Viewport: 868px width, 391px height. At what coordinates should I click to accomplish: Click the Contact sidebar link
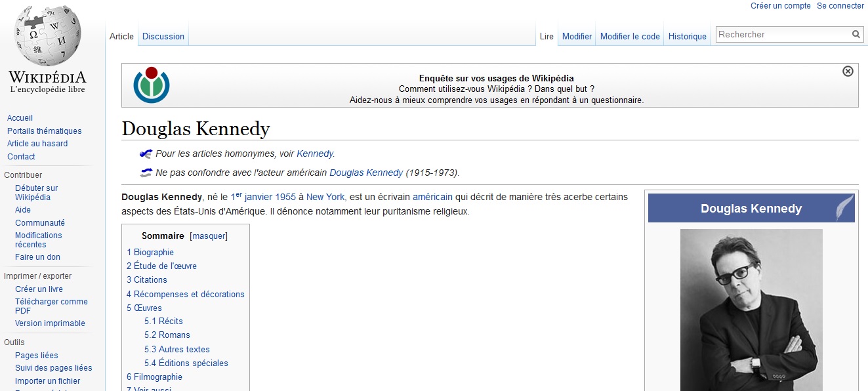click(21, 157)
